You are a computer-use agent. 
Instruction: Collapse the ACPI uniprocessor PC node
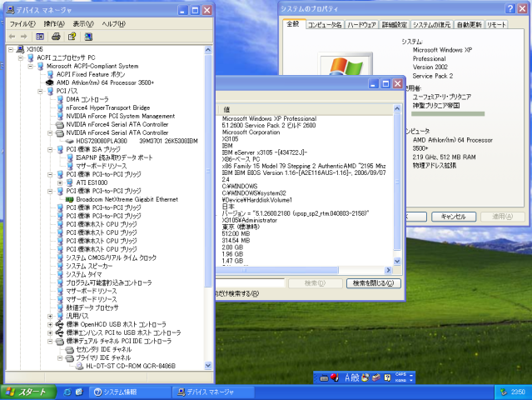coord(21,57)
